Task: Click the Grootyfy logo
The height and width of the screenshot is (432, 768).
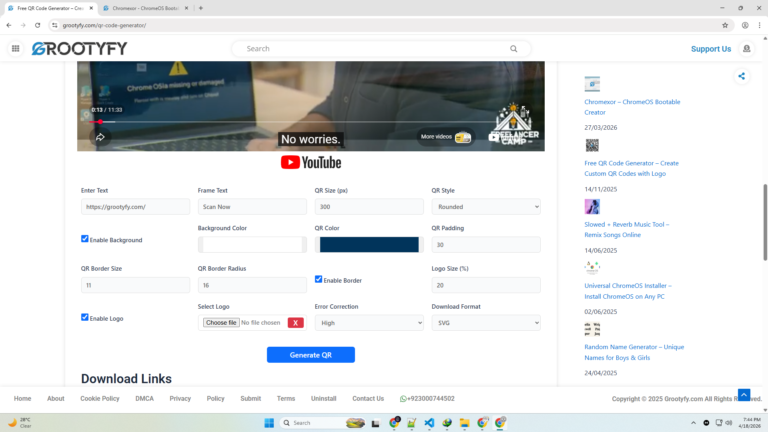Action: (x=79, y=48)
